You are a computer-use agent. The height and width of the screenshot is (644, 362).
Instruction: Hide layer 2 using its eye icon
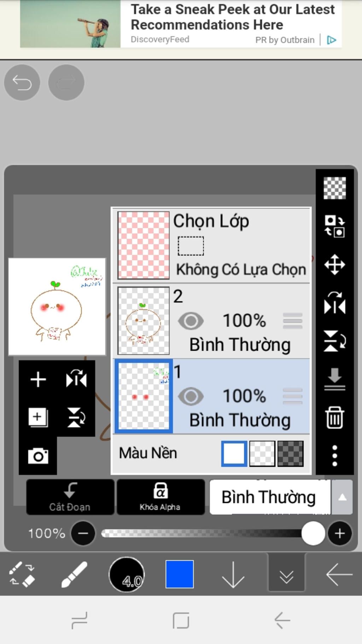[x=191, y=321]
